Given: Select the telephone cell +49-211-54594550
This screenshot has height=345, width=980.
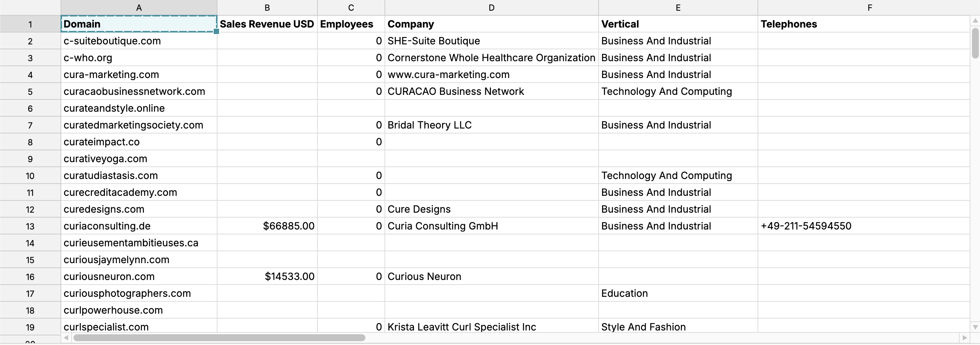Looking at the screenshot, I should coord(864,226).
